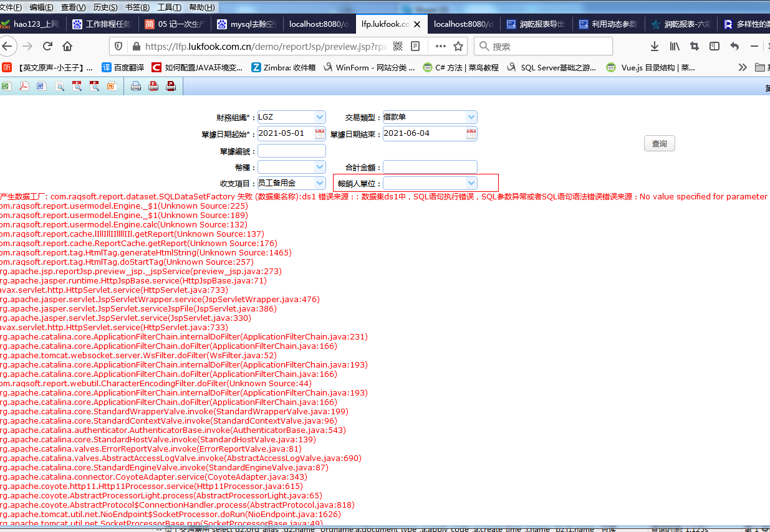Screen dimensions: 770x532
Task: Open the 查看(V) menu
Action: click(74, 7)
